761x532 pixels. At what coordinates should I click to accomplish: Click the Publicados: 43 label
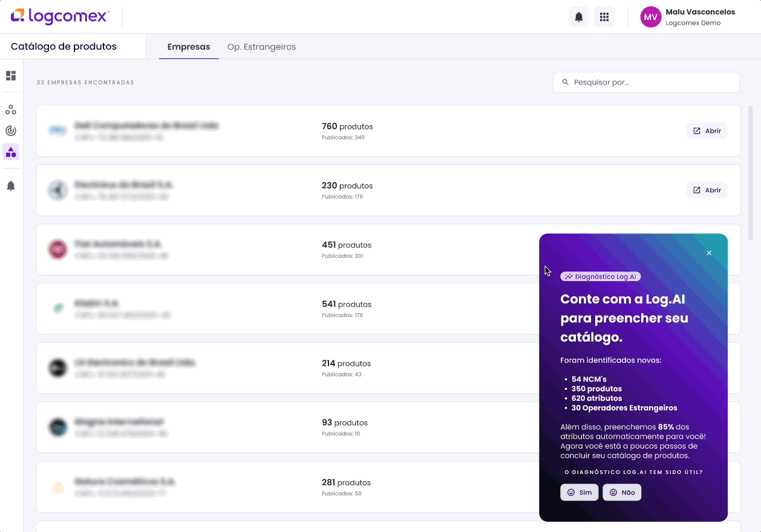click(342, 374)
